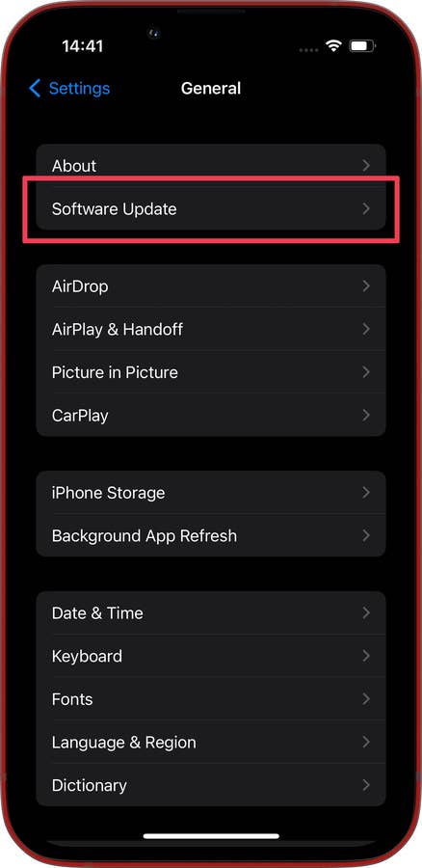Viewport: 422px width, 868px height.
Task: Open Picture in Picture settings
Action: coord(211,372)
